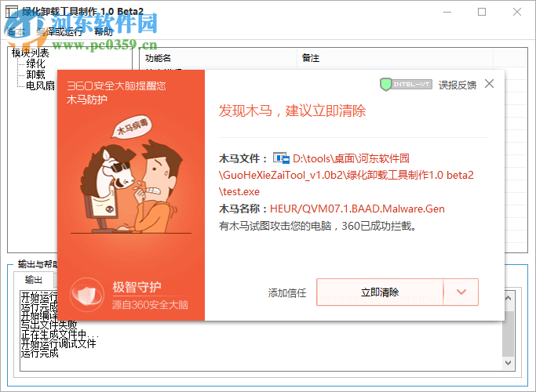Click output line 写出文件失败

[49, 325]
